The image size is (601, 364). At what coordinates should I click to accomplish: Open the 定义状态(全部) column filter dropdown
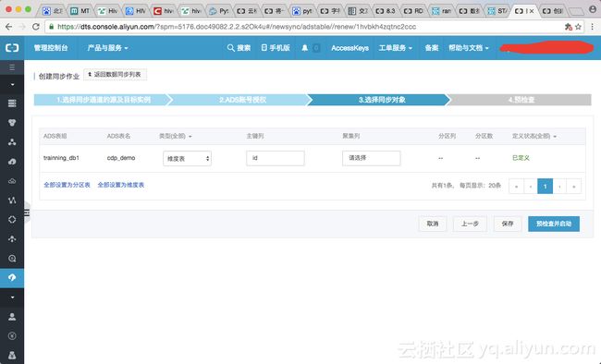(534, 136)
